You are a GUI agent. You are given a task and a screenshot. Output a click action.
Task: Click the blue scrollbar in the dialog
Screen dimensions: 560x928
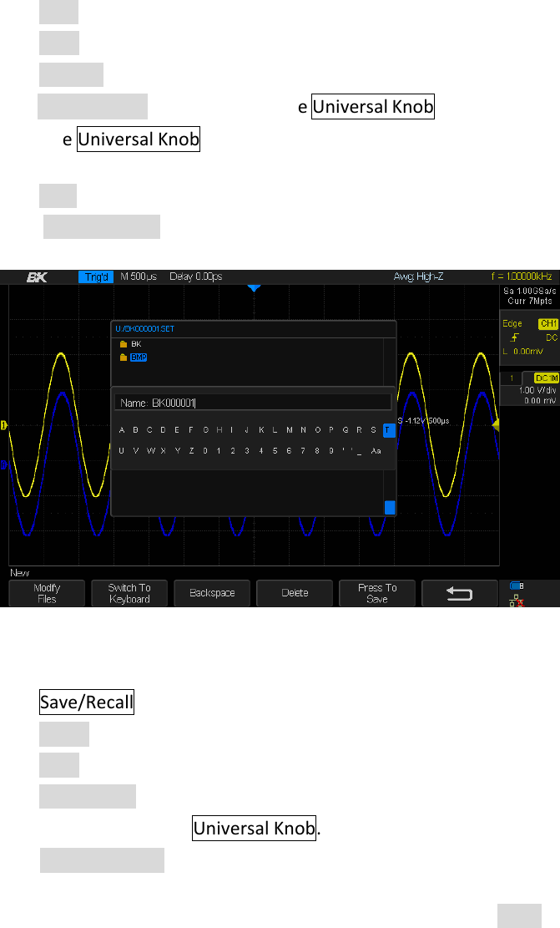point(389,507)
